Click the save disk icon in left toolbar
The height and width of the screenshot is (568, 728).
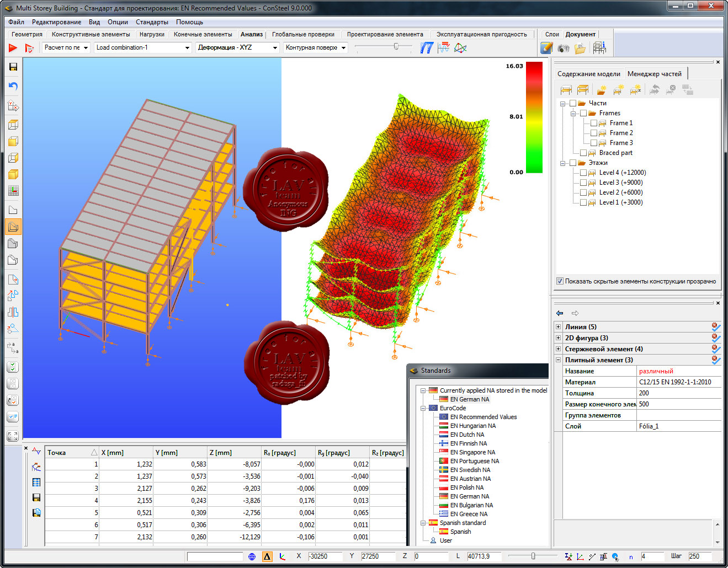click(13, 67)
